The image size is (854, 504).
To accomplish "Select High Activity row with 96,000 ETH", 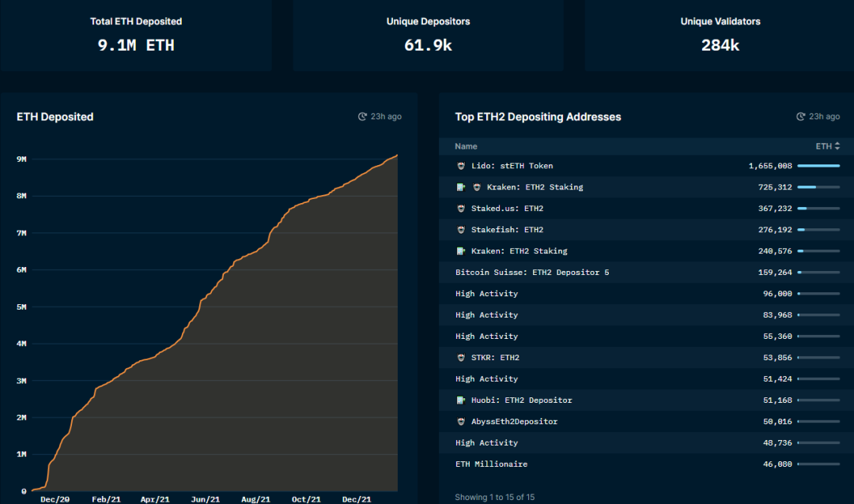I will pos(646,293).
